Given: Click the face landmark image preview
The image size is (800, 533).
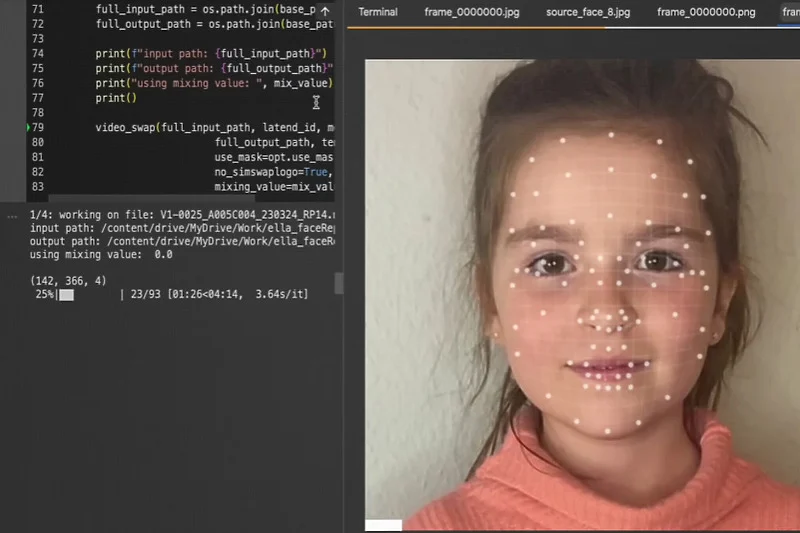Looking at the screenshot, I should pos(582,295).
